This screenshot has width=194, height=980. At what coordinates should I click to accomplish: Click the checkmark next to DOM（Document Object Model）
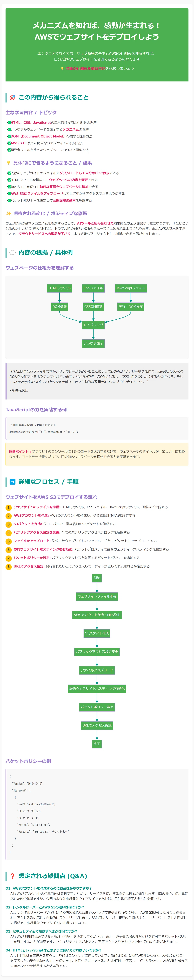pos(9,136)
